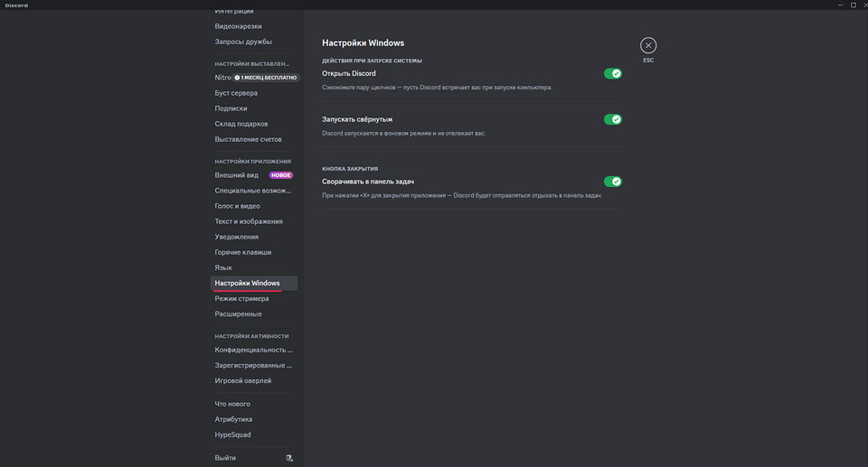Click the HypeSquad sidebar entry
This screenshot has width=868, height=467.
coord(233,434)
